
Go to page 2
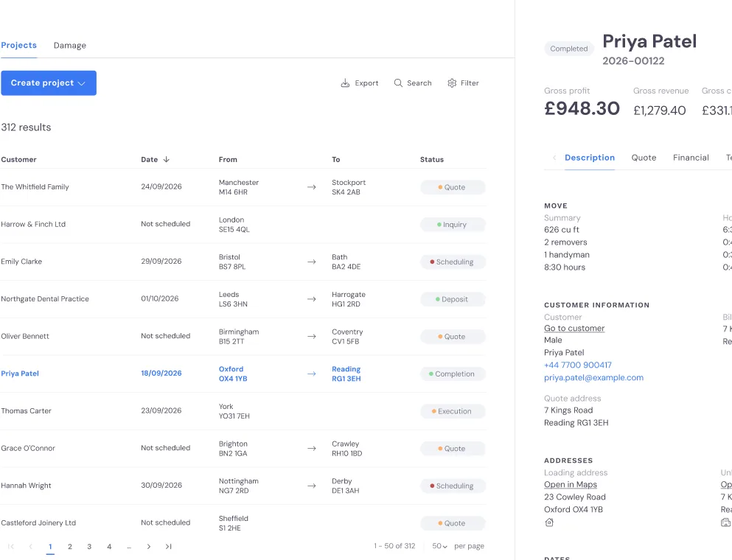[70, 547]
